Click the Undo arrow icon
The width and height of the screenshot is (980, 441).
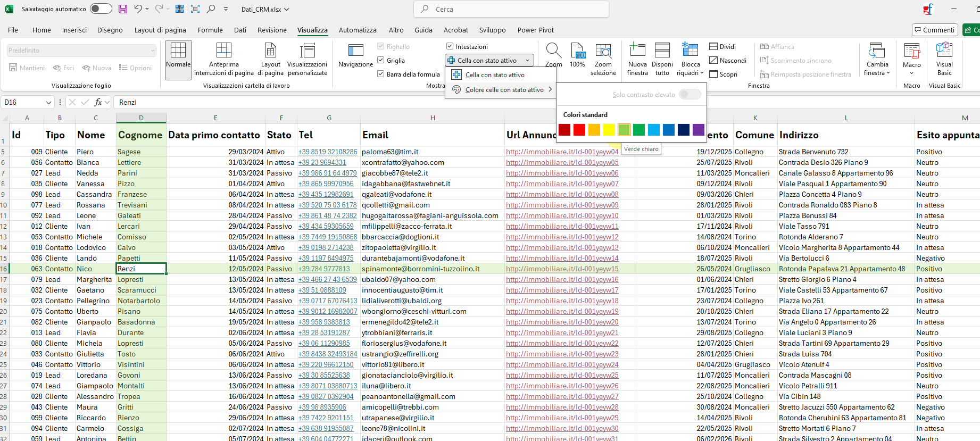tap(138, 9)
